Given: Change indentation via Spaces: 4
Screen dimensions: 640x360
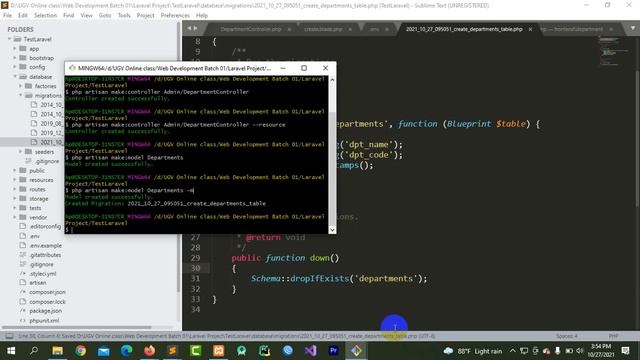Looking at the screenshot, I should [567, 336].
